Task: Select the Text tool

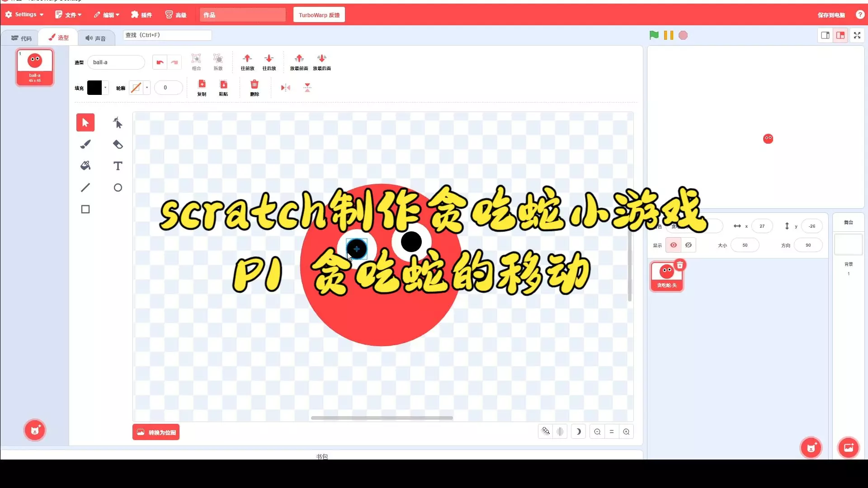Action: (x=118, y=166)
